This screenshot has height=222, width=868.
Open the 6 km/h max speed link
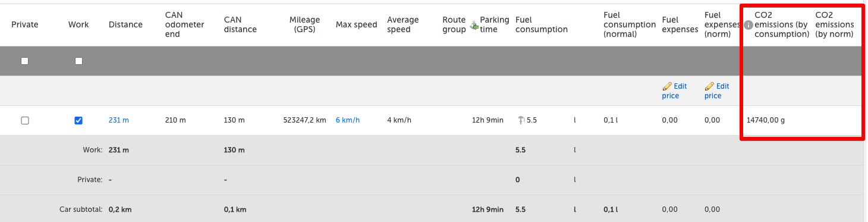(348, 120)
